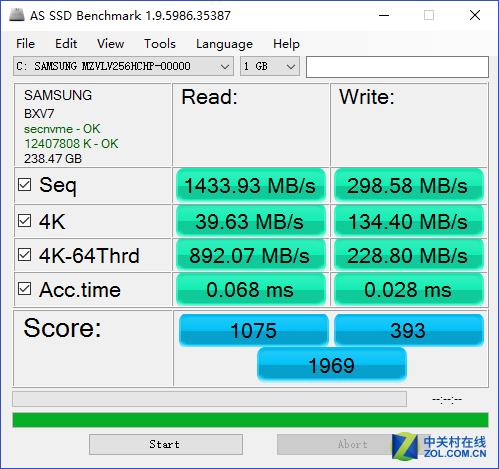Click the 12407808 K - OK alignment text
Image resolution: width=499 pixels, height=469 pixels.
pos(71,144)
